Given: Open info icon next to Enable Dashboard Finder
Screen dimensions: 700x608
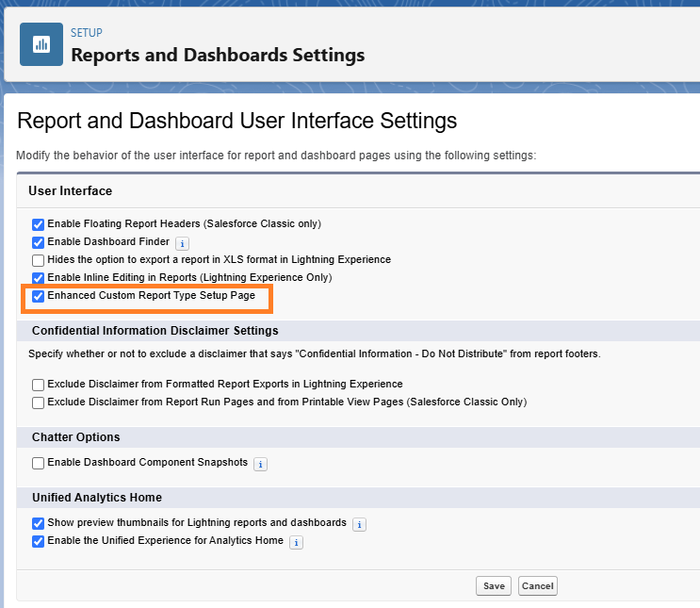Looking at the screenshot, I should pos(182,243).
